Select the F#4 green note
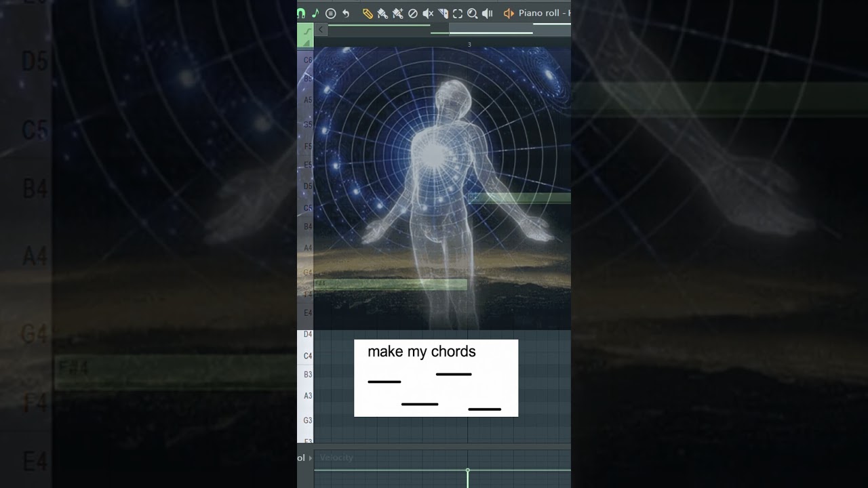This screenshot has height=488, width=868. coord(391,285)
